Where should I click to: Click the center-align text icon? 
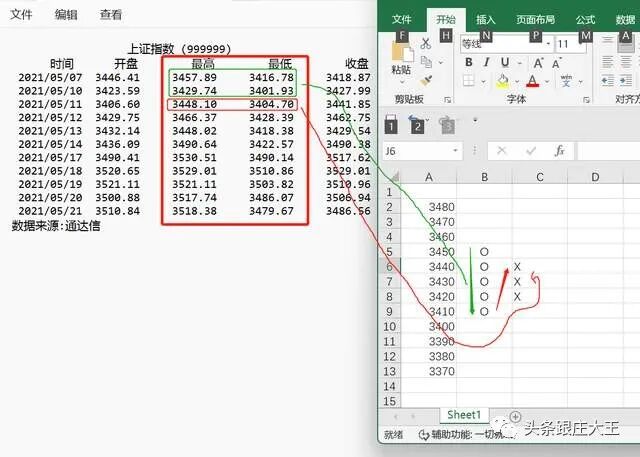(x=626, y=62)
